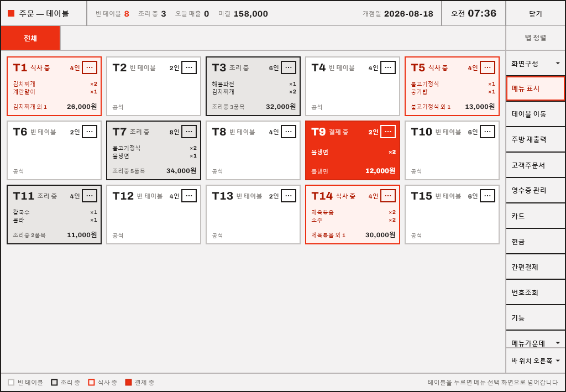
Task: Open 영수증 관리
Action: [x=535, y=190]
